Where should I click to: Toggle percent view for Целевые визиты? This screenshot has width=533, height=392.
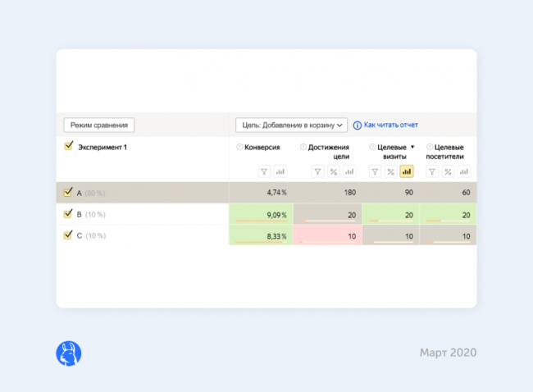(390, 171)
